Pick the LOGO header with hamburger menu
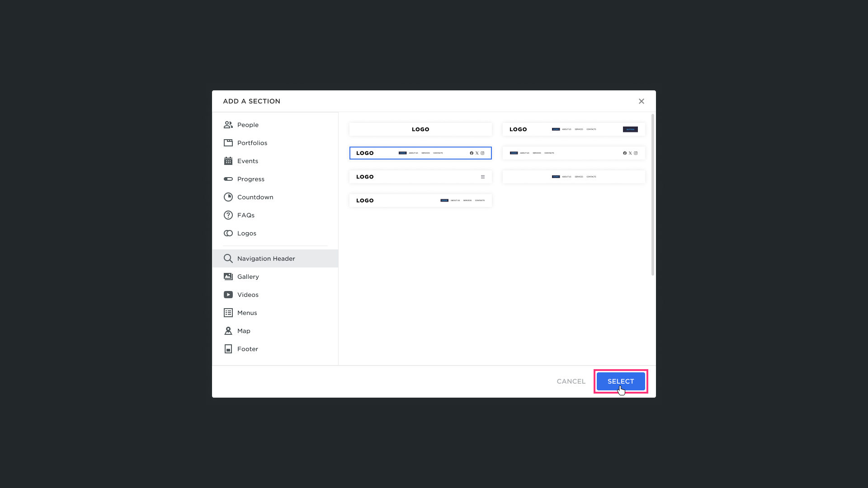The width and height of the screenshot is (868, 488). [x=420, y=177]
